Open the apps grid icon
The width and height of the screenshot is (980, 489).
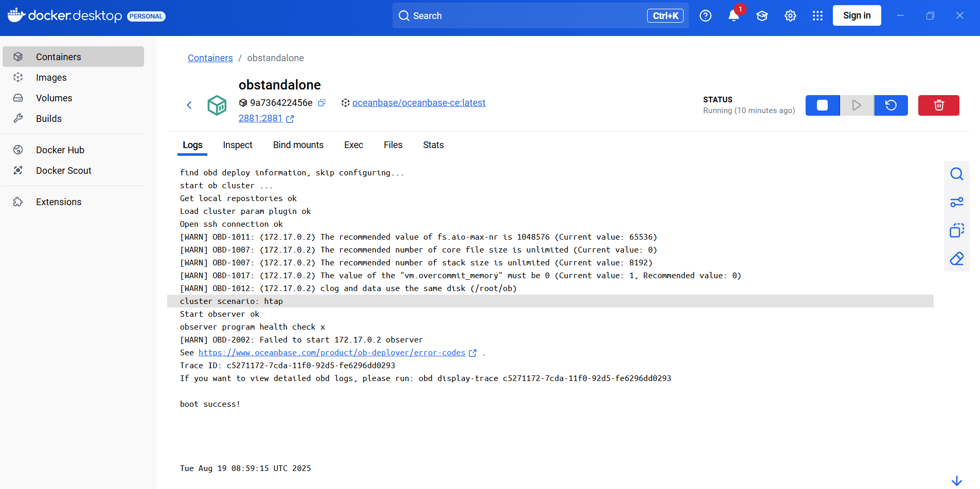pos(817,16)
